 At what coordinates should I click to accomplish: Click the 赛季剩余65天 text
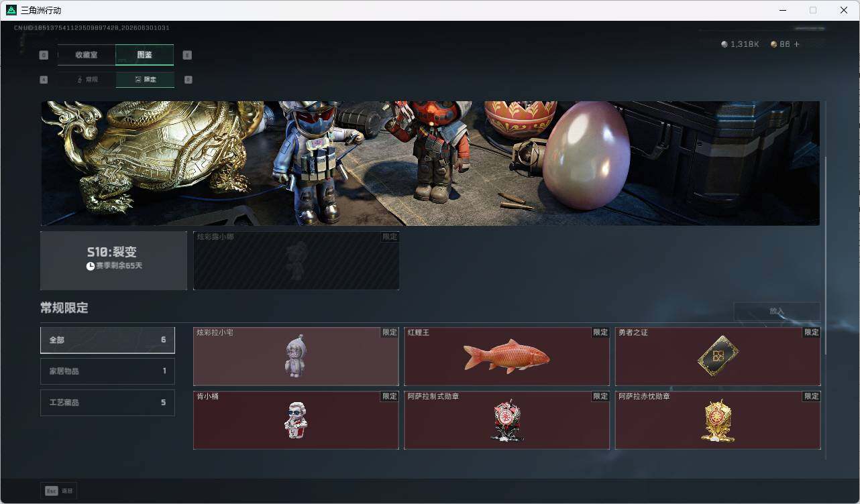(119, 266)
